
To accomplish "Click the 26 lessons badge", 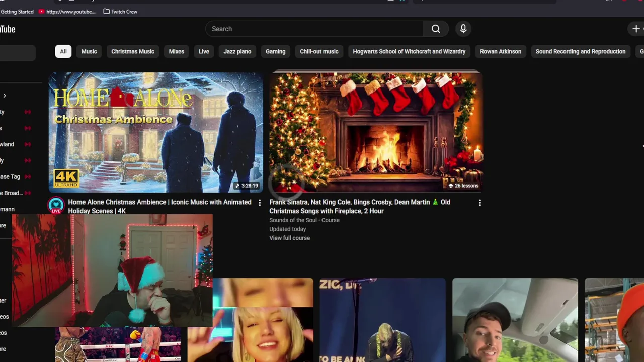I will (463, 186).
